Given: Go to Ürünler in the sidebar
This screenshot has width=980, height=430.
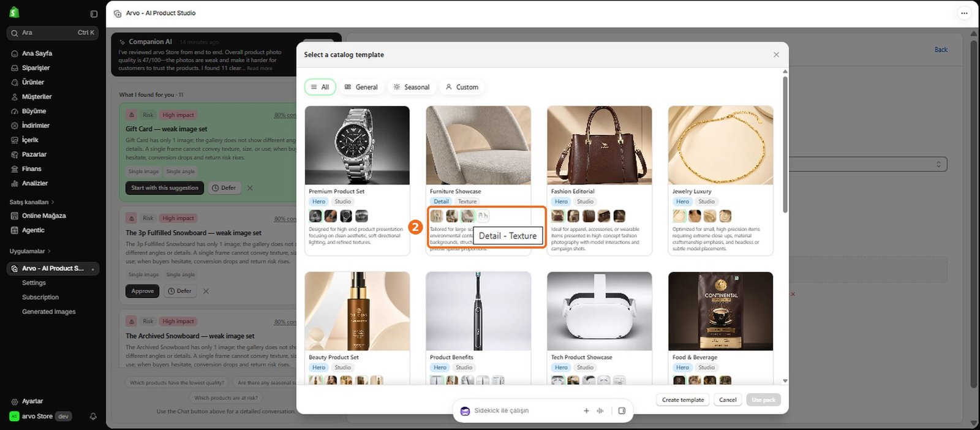Looking at the screenshot, I should point(33,82).
